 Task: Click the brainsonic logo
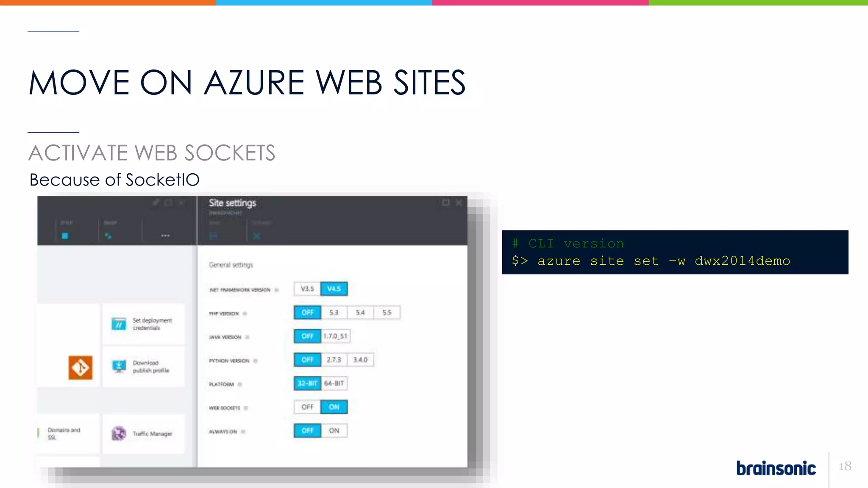coord(776,468)
